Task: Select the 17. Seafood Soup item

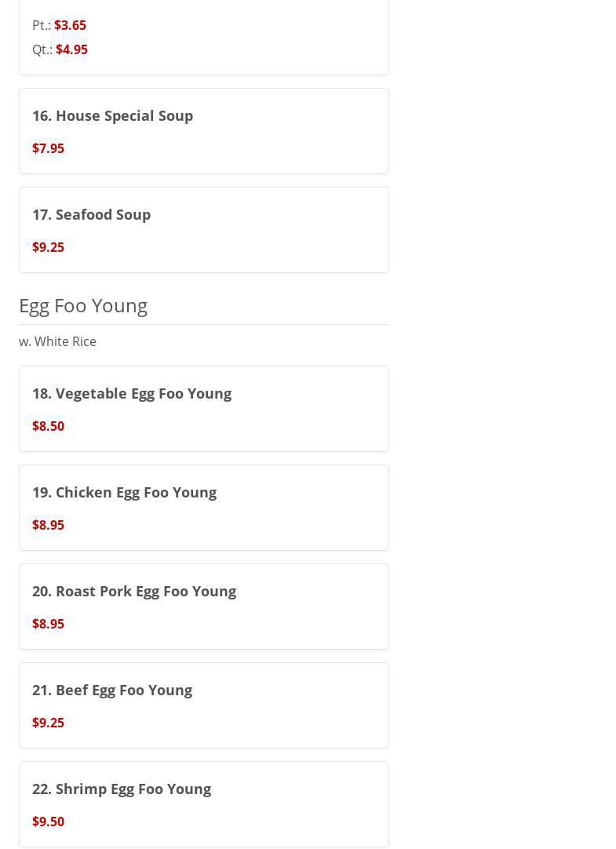Action: 91,214
